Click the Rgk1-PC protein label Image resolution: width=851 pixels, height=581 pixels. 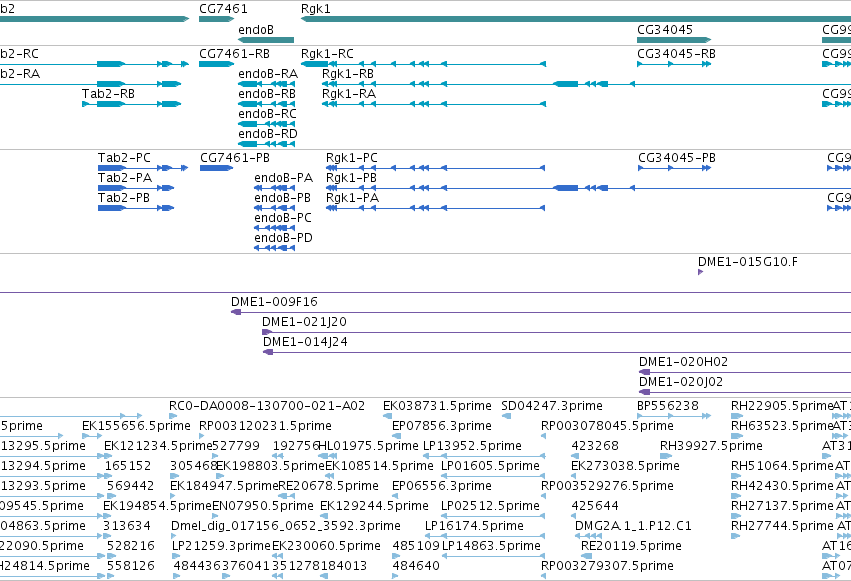click(352, 158)
